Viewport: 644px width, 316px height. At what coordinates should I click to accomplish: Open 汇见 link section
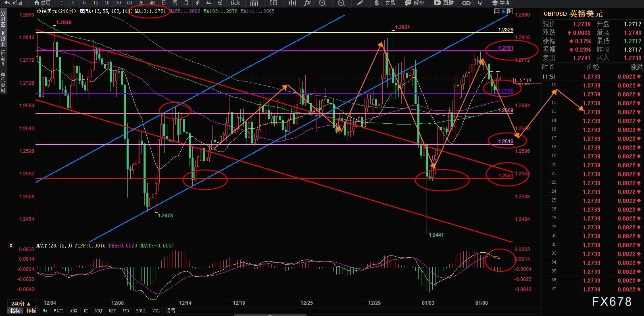click(473, 3)
